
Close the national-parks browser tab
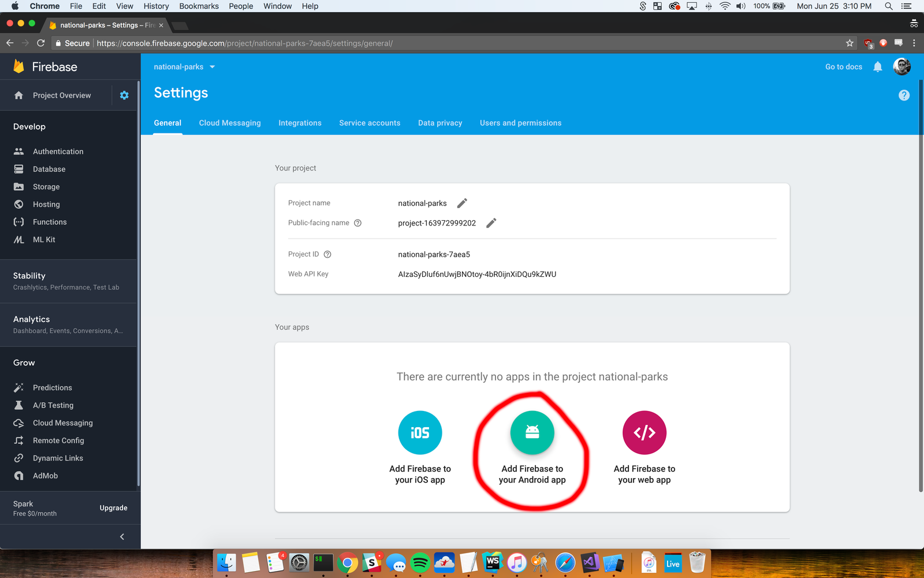click(x=161, y=25)
